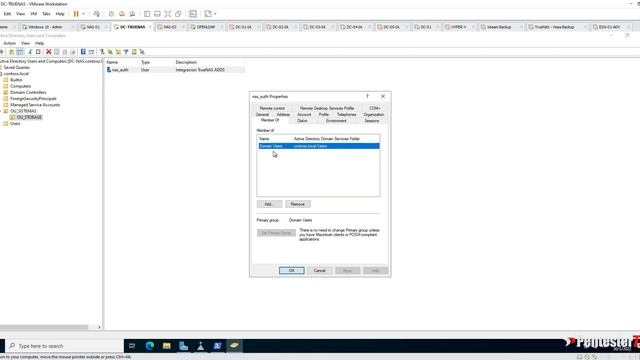Switch to the HYPER-V VM tab
The height and width of the screenshot is (360, 640).
click(458, 27)
